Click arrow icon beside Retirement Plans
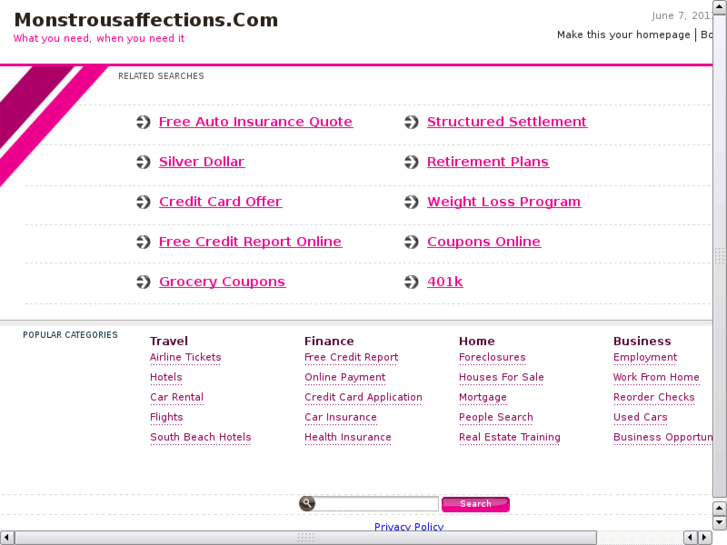 tap(411, 162)
